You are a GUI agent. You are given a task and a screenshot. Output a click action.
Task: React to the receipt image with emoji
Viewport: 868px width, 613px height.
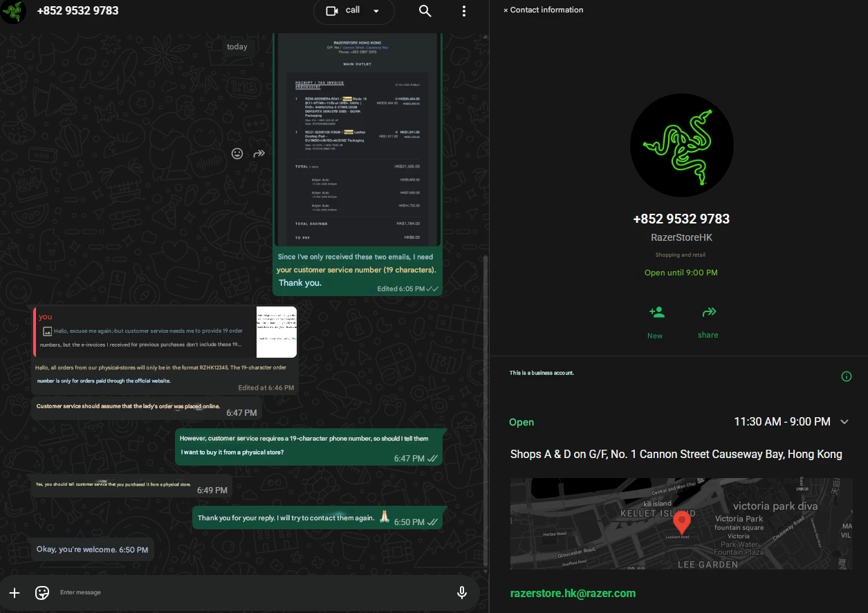tap(237, 154)
